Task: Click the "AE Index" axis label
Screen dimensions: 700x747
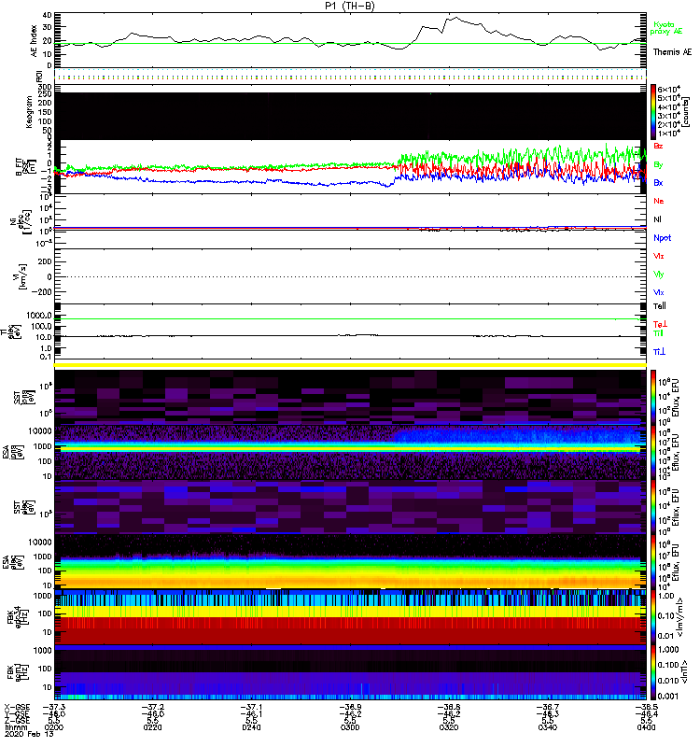Action: (34, 41)
